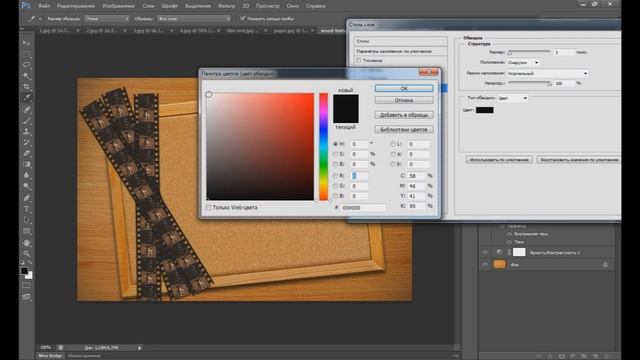Click Использовать по умолчанию button
Viewport: 640px width, 360px height.
tap(499, 160)
